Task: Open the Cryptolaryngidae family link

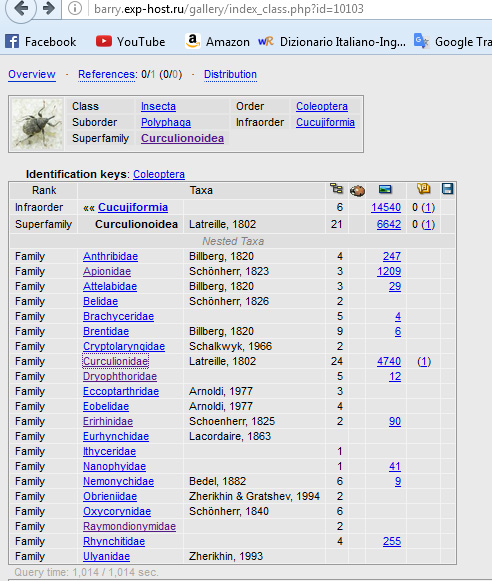Action: pos(124,346)
